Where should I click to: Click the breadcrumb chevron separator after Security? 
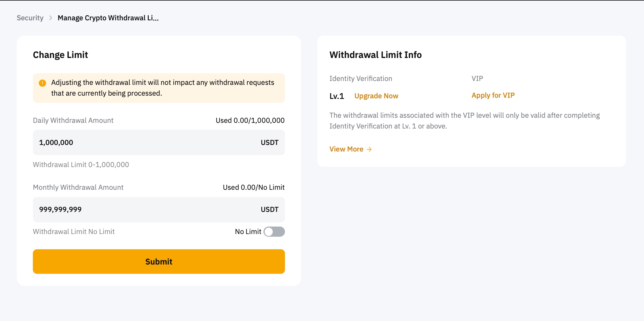[51, 18]
